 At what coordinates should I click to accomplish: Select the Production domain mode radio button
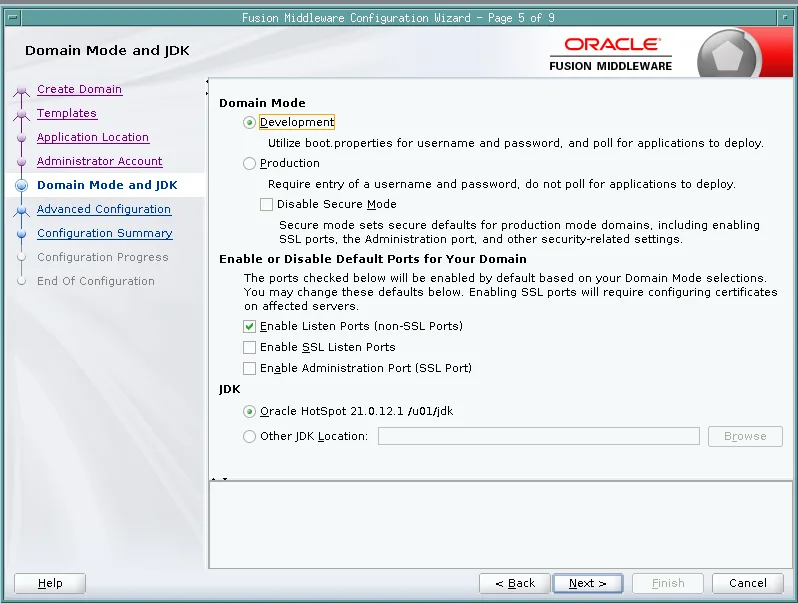pos(249,163)
